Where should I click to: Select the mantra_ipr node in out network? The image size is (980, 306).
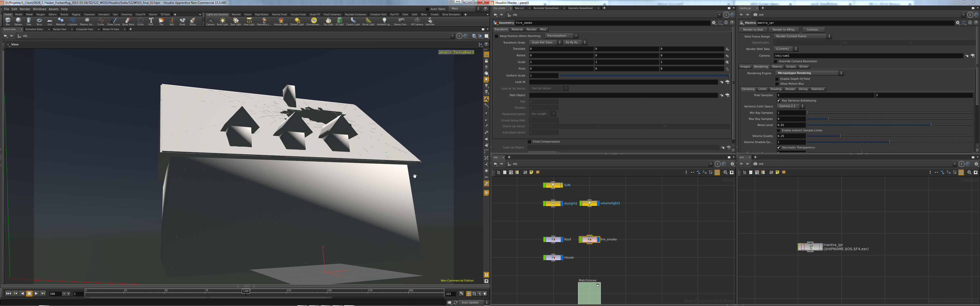[x=810, y=247]
